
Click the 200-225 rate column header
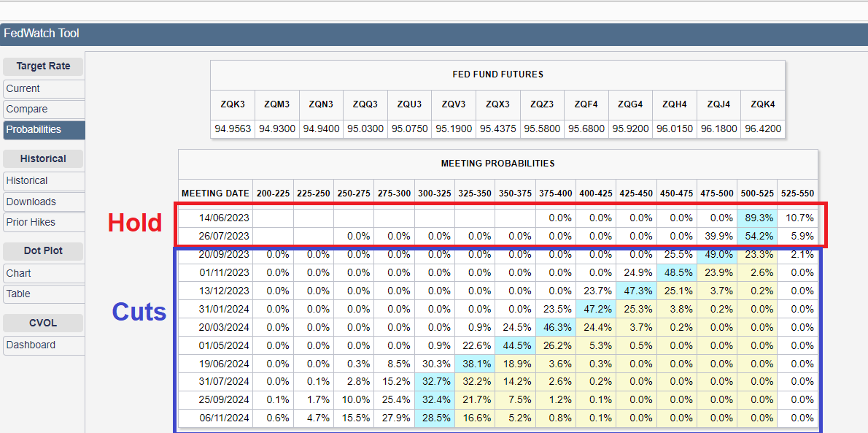pos(273,193)
